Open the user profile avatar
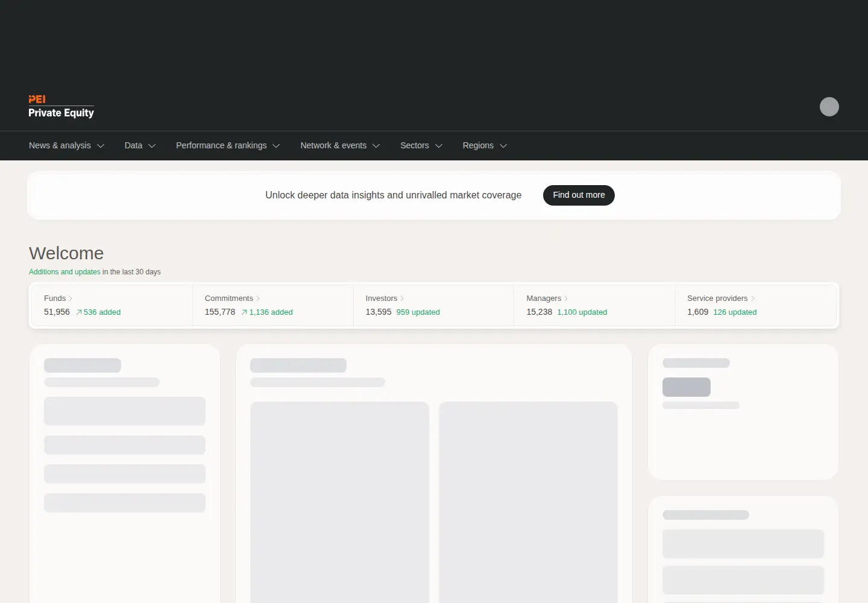This screenshot has height=603, width=868. point(829,107)
